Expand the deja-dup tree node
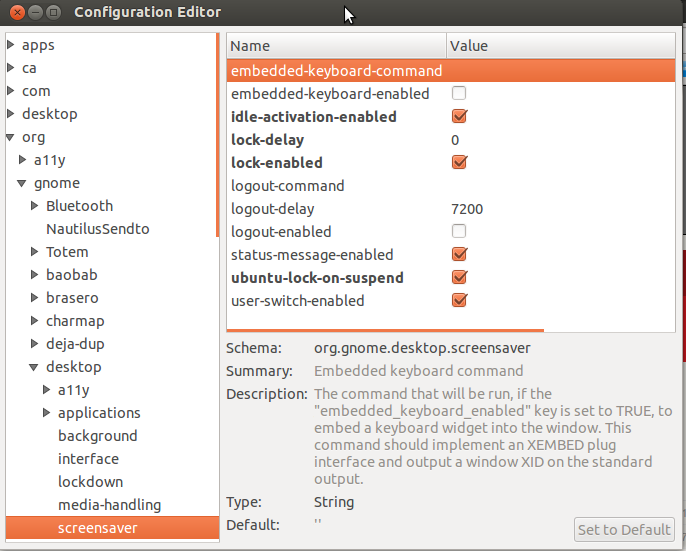 pyautogui.click(x=35, y=344)
